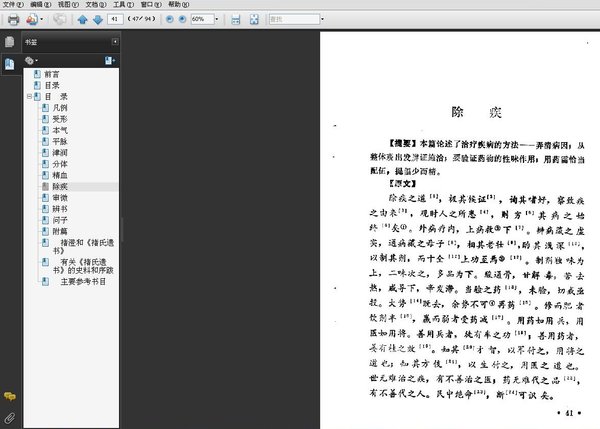This screenshot has height=429, width=600.
Task: Click the Print icon in toolbar
Action: pos(13,19)
